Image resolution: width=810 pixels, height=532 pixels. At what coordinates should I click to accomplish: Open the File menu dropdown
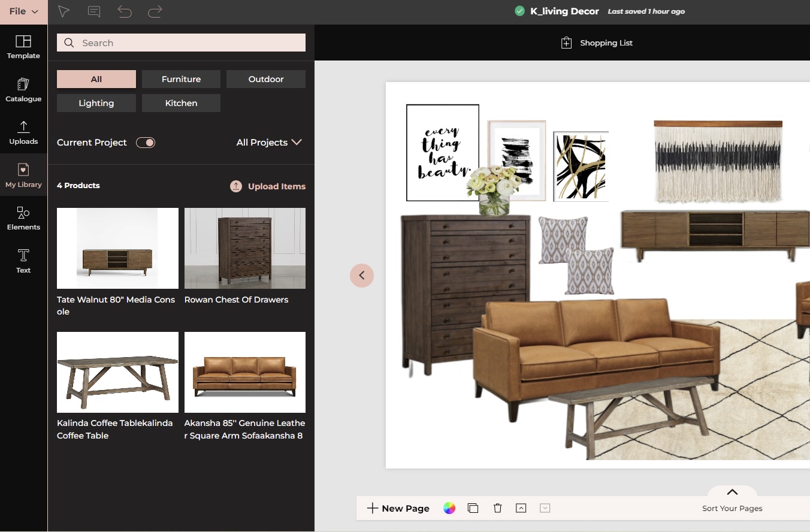pos(23,11)
